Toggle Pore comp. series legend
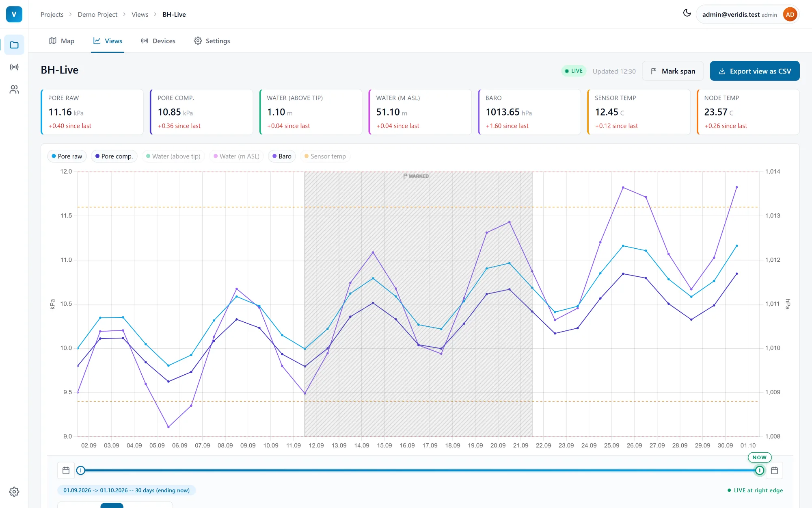This screenshot has height=508, width=812. tap(114, 156)
